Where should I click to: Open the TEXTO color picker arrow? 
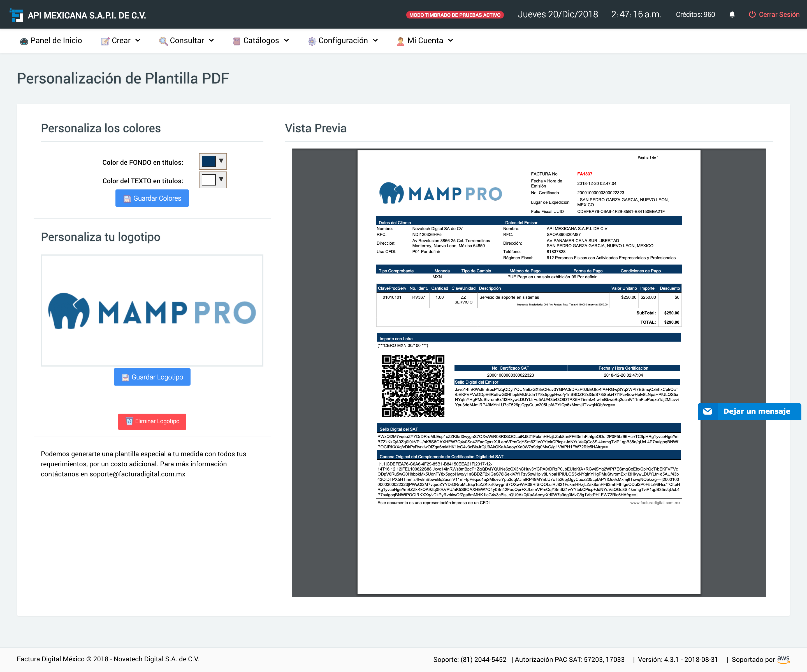coord(221,179)
